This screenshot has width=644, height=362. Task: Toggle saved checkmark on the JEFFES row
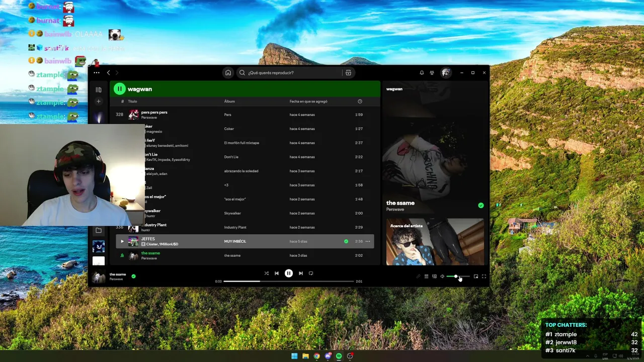coord(346,241)
